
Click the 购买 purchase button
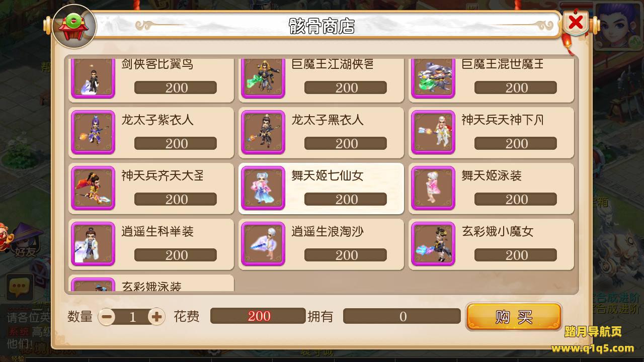tap(514, 317)
